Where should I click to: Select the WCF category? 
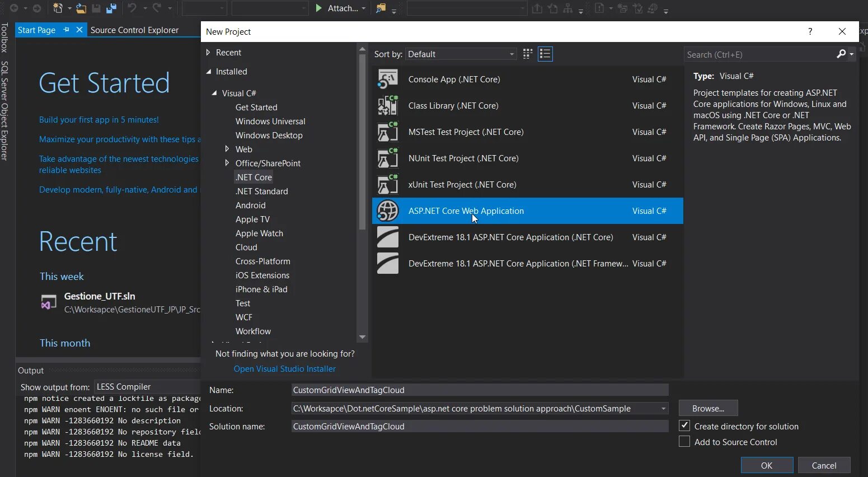click(243, 317)
